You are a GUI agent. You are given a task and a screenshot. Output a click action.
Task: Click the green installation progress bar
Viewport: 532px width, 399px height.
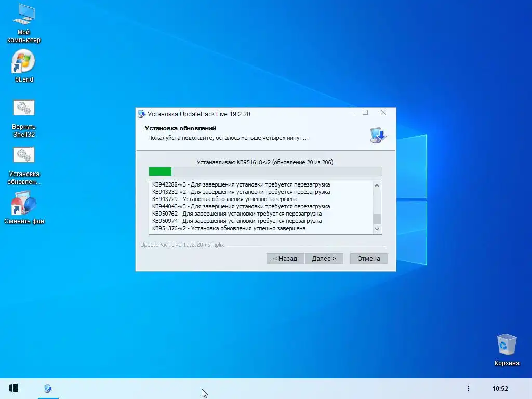coord(265,171)
